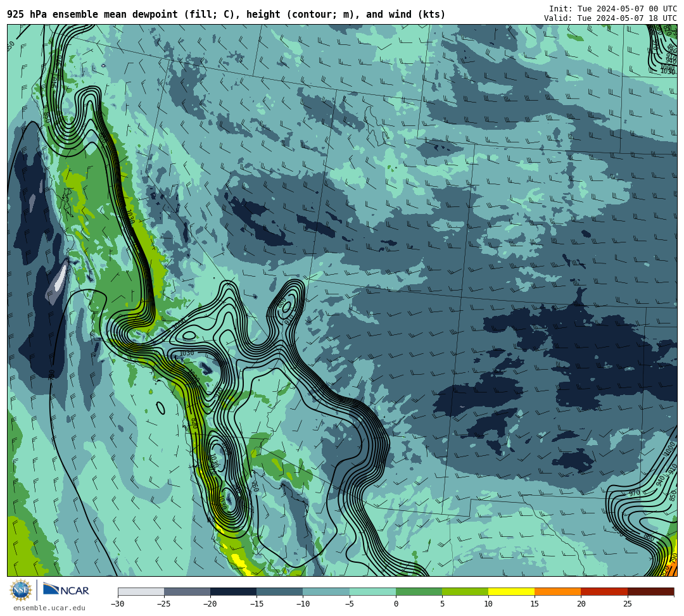Click the -10 to -5 colorbar swatch
The width and height of the screenshot is (684, 616).
326,591
